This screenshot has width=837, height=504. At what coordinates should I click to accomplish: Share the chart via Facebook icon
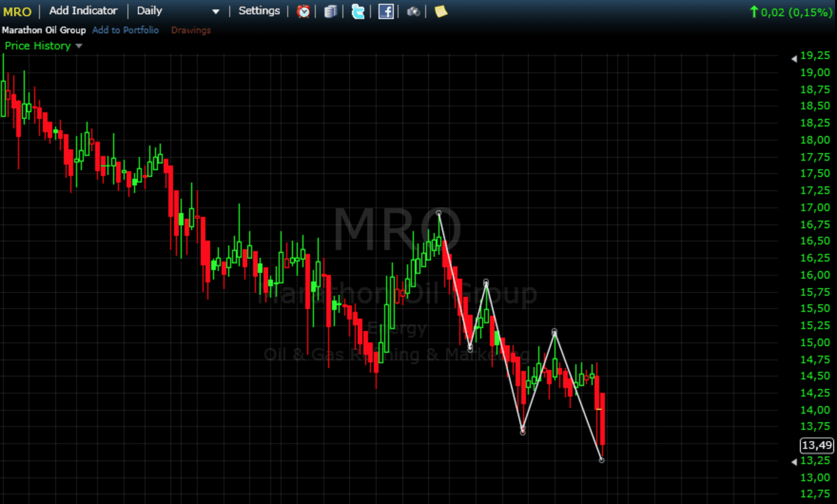(x=386, y=11)
